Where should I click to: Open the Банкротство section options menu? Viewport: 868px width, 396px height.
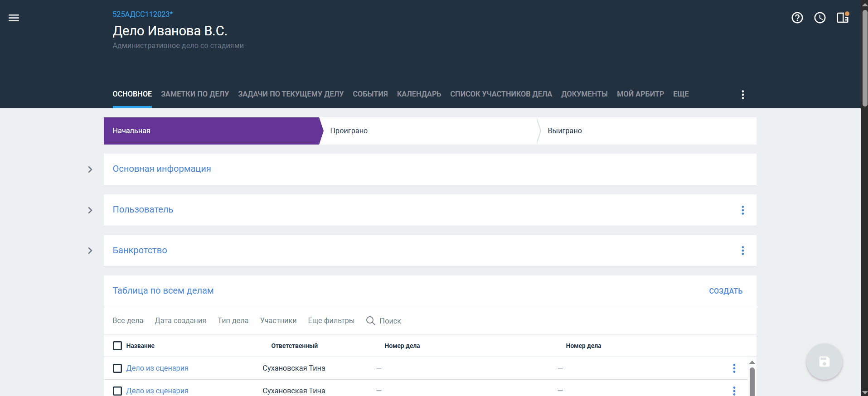(x=742, y=251)
